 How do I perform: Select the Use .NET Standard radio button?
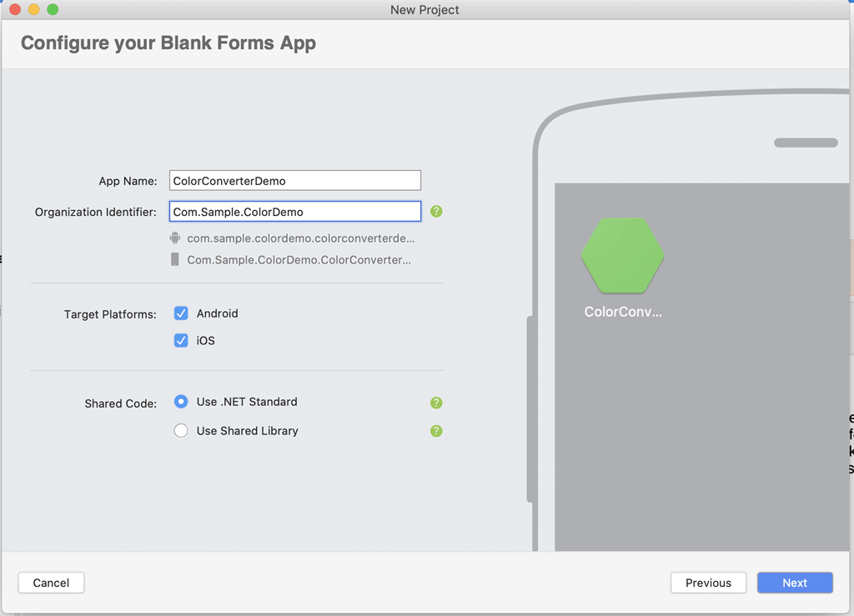click(181, 402)
